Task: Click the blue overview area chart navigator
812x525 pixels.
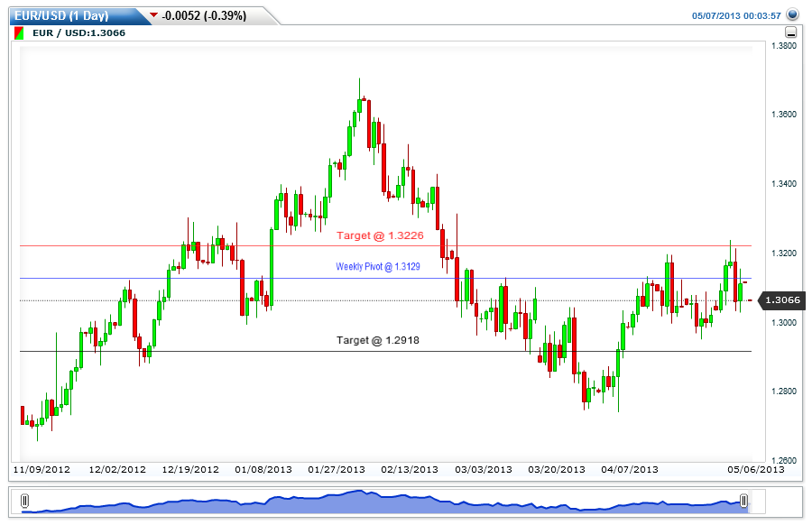Action: point(383,502)
